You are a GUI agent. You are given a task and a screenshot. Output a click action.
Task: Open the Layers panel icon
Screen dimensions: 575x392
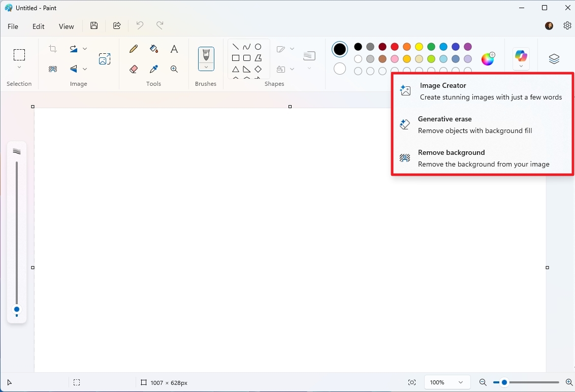point(554,59)
